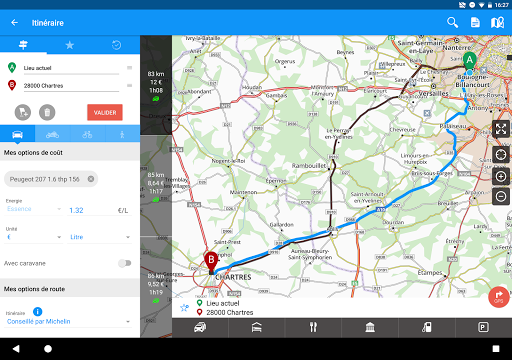This screenshot has width=512, height=360.
Task: Edit the Lieu actuel start field
Action: (x=71, y=68)
